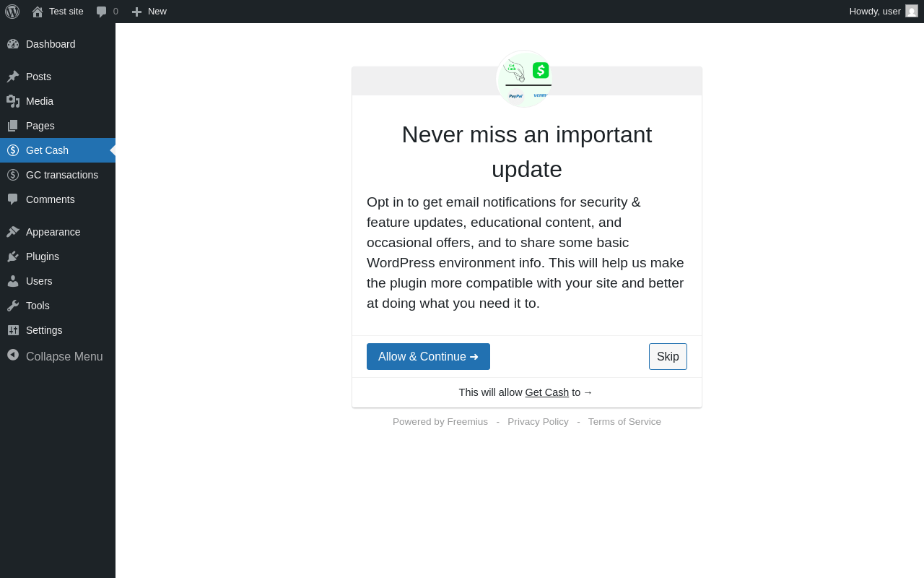Image resolution: width=924 pixels, height=578 pixels.
Task: Click the GC transactions dollar icon
Action: point(13,175)
